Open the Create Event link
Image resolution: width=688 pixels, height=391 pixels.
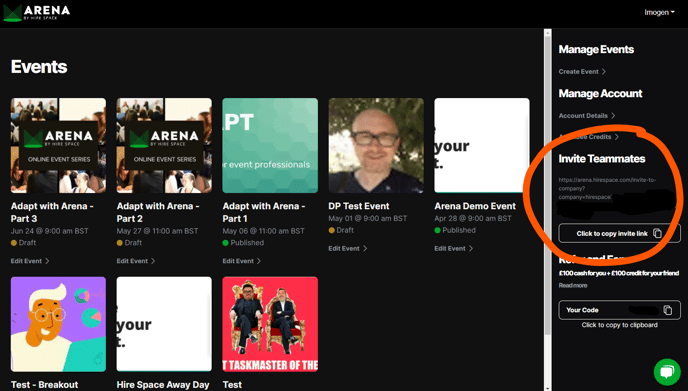click(582, 72)
